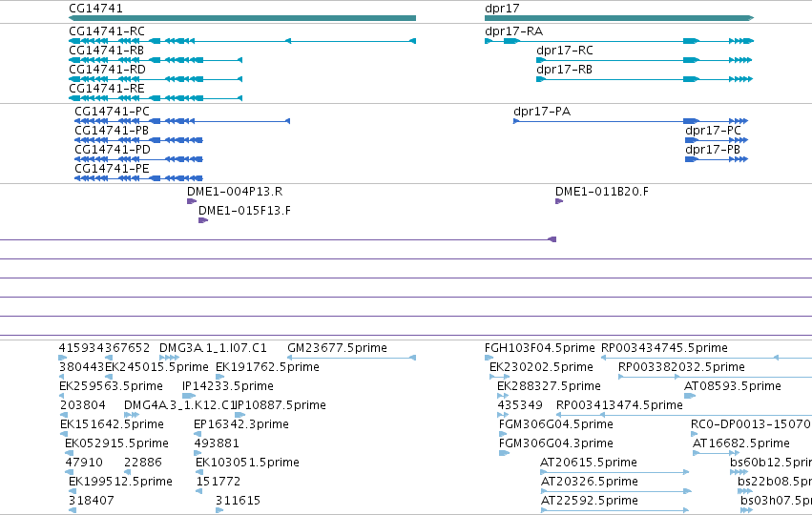Select the 318407 EST label
The width and height of the screenshot is (812, 515).
click(x=92, y=501)
